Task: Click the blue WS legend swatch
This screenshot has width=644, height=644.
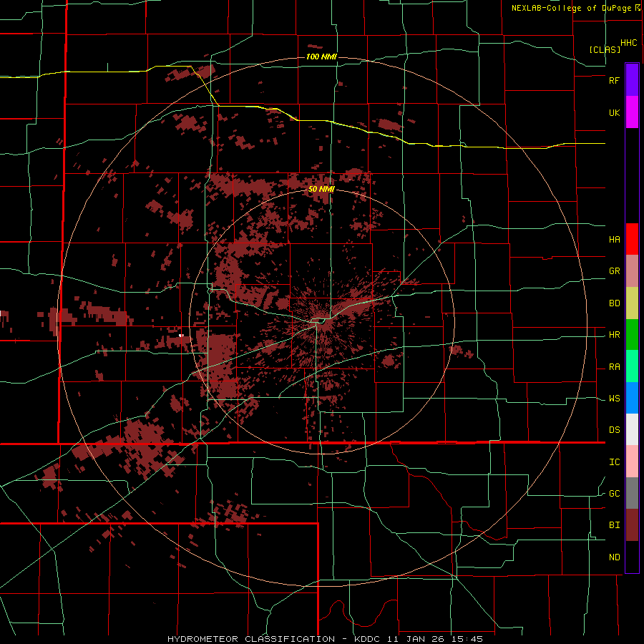Action: pyautogui.click(x=632, y=398)
